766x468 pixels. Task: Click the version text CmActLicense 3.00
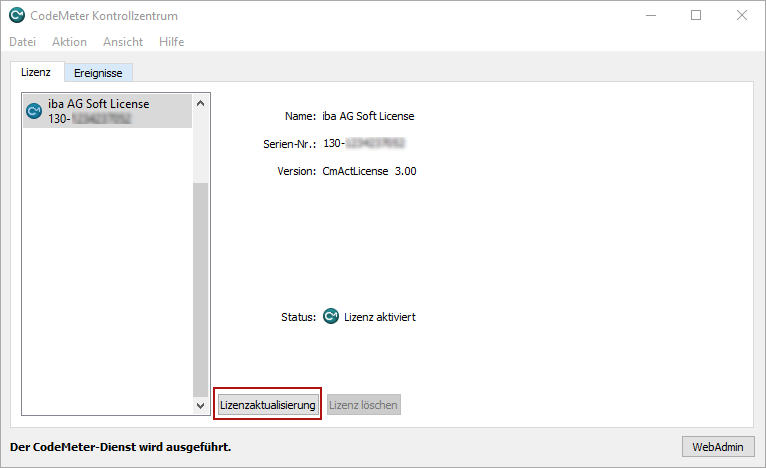[369, 171]
